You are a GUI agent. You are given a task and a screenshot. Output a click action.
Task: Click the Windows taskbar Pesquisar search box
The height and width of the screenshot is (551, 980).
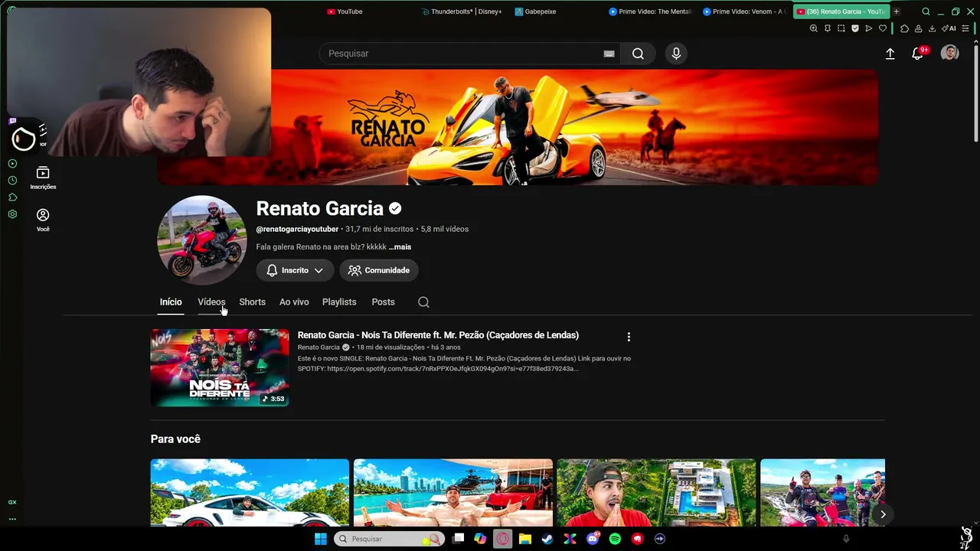coord(390,539)
